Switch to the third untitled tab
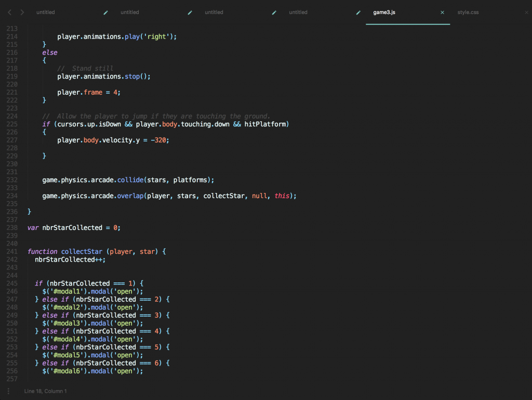The image size is (532, 400). point(214,12)
